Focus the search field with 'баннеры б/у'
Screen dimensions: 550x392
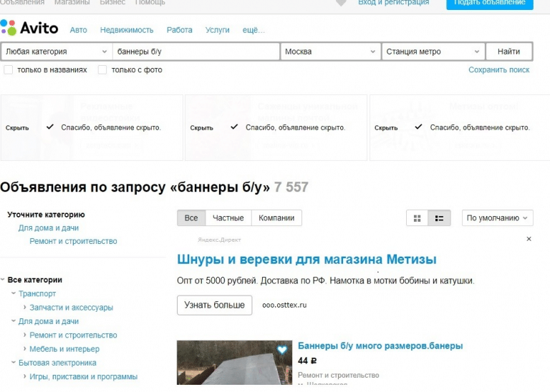coord(196,52)
